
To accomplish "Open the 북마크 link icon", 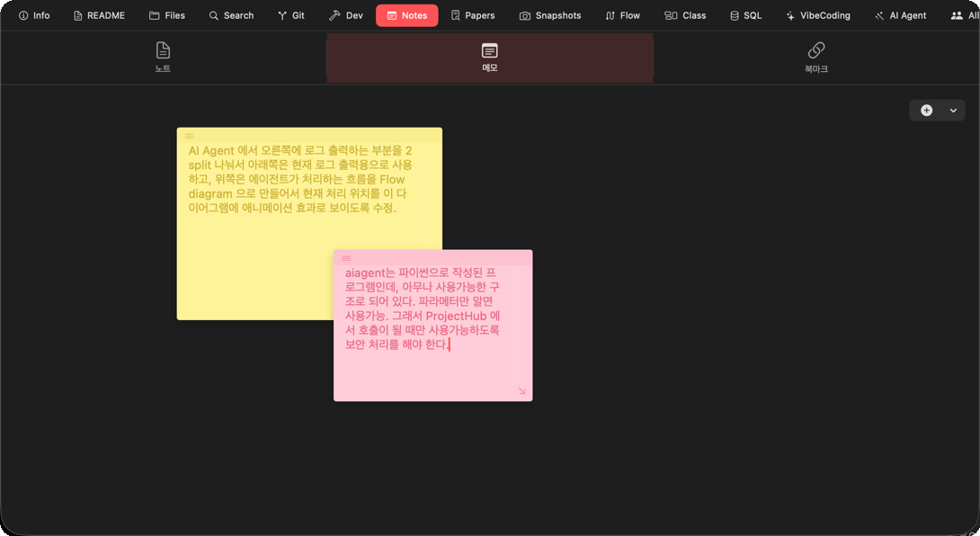I will click(x=815, y=50).
